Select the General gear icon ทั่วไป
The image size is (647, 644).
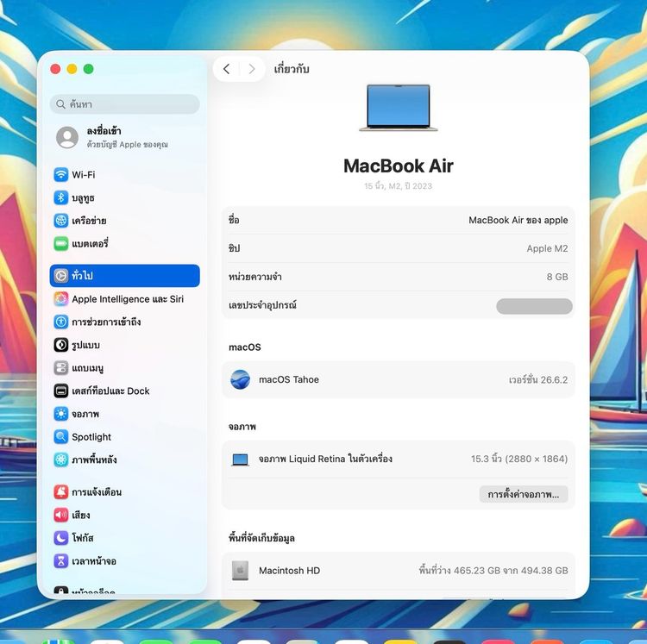[x=61, y=275]
